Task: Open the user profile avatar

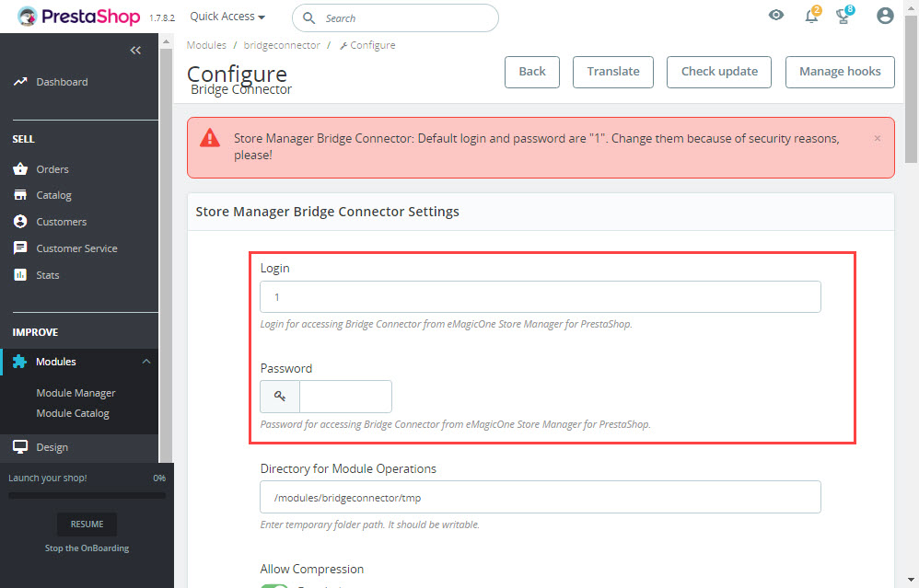Action: point(885,16)
